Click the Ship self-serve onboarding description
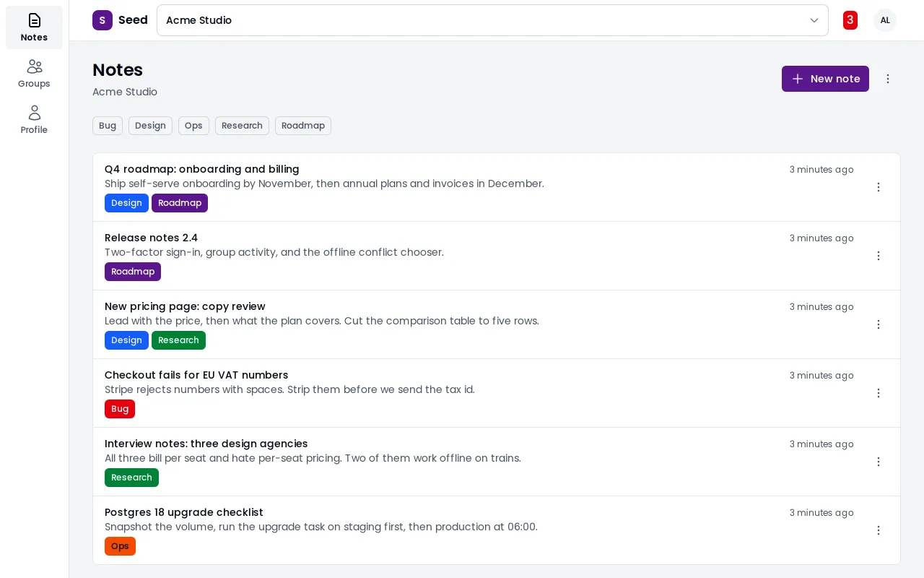 tap(324, 184)
